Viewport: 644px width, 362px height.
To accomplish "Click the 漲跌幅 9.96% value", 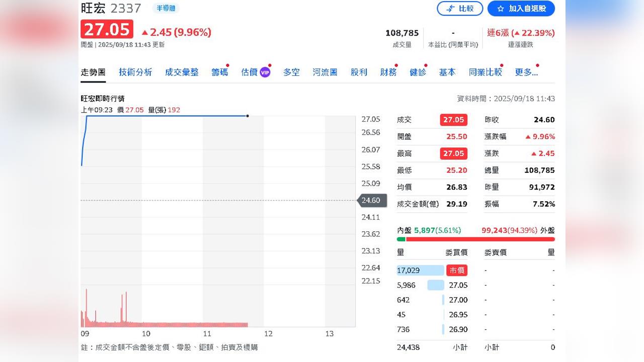I will [540, 137].
